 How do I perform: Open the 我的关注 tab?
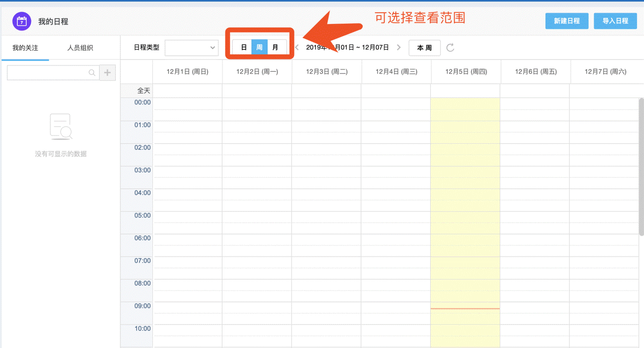coord(25,48)
